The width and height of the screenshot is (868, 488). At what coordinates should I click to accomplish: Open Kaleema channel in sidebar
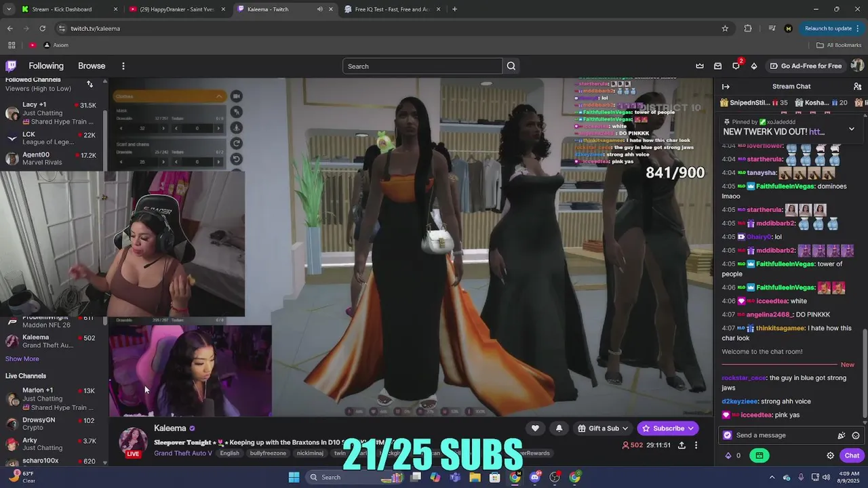(x=52, y=341)
